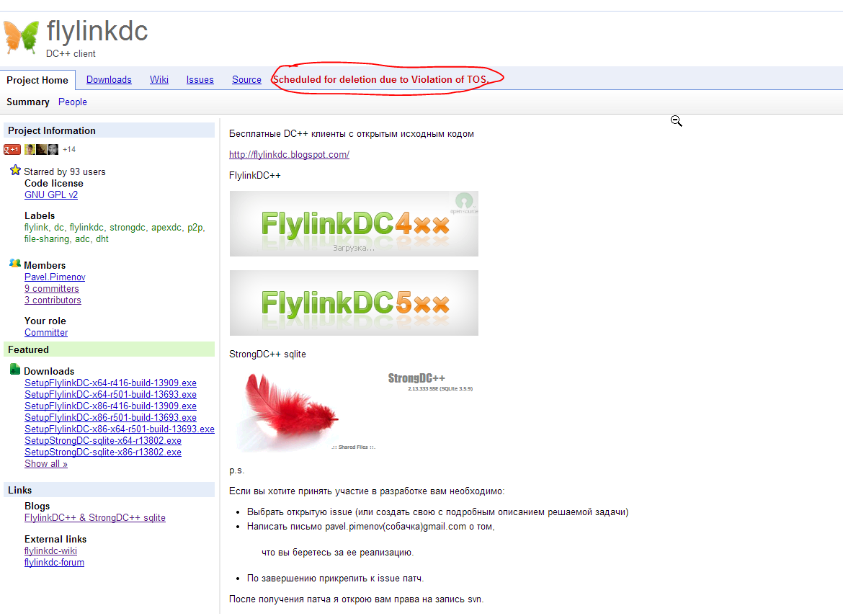Click the pavel.pimenov gmail address text
The width and height of the screenshot is (843, 616).
(396, 527)
